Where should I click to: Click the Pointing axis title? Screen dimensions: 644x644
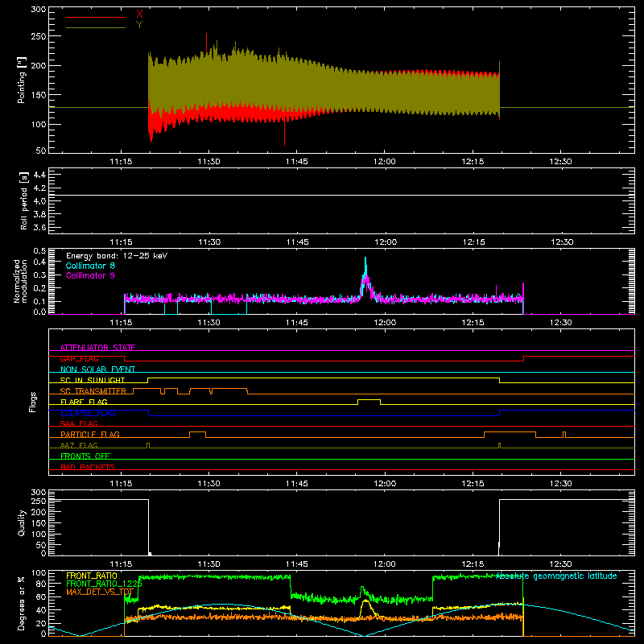(22, 80)
